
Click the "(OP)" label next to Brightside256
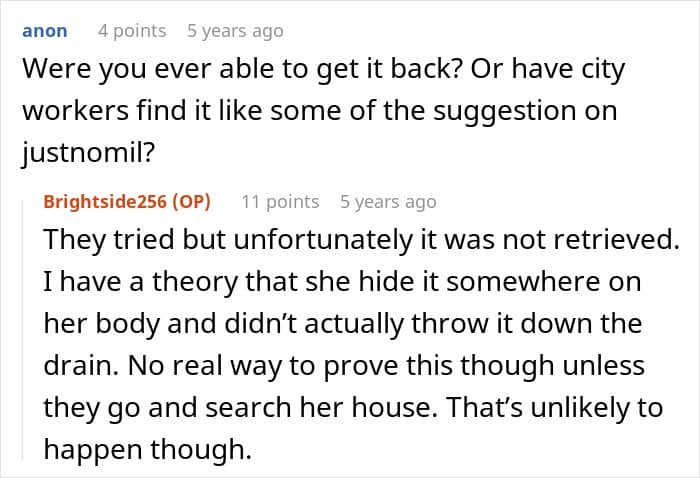click(x=191, y=201)
